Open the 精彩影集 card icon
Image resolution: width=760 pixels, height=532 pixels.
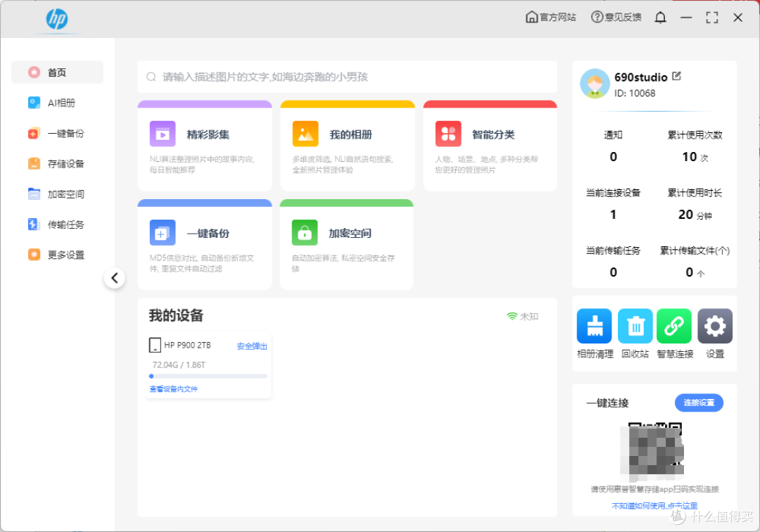[163, 134]
